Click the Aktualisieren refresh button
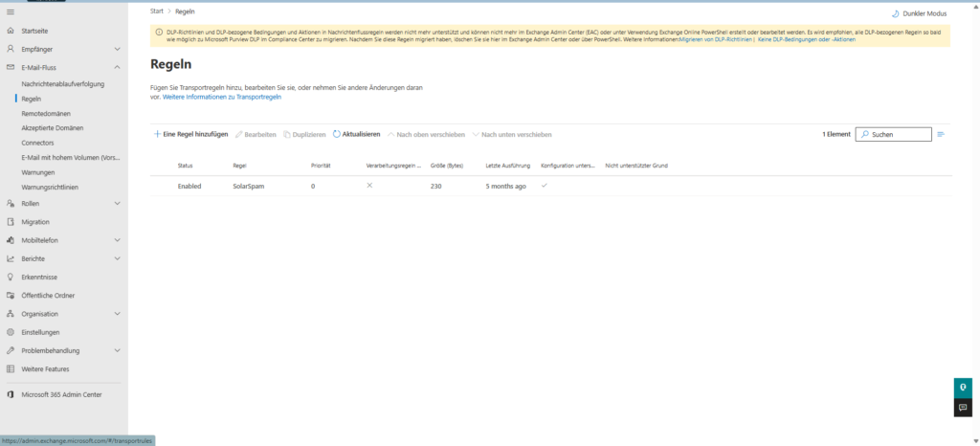 [356, 134]
